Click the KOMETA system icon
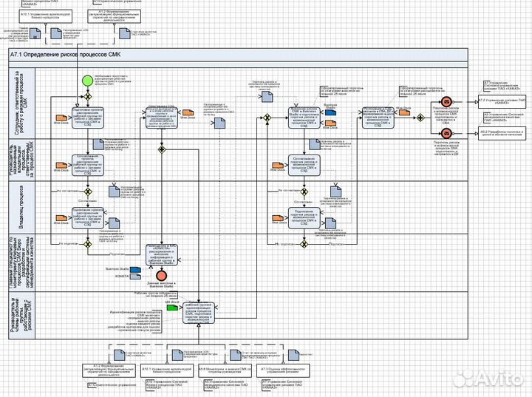 coord(134,276)
